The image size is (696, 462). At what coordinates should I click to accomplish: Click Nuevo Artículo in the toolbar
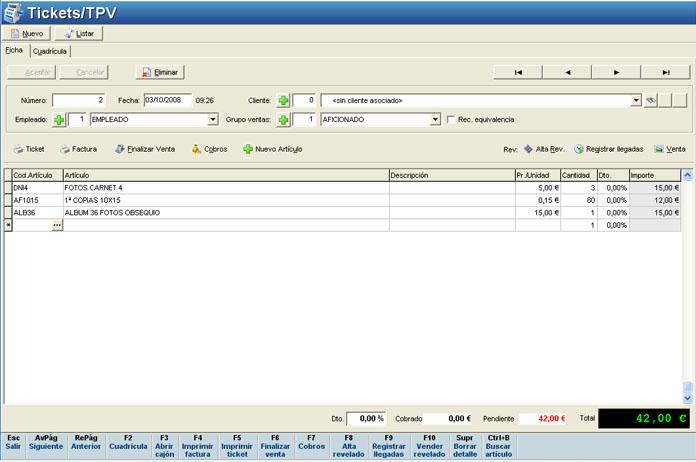[273, 150]
